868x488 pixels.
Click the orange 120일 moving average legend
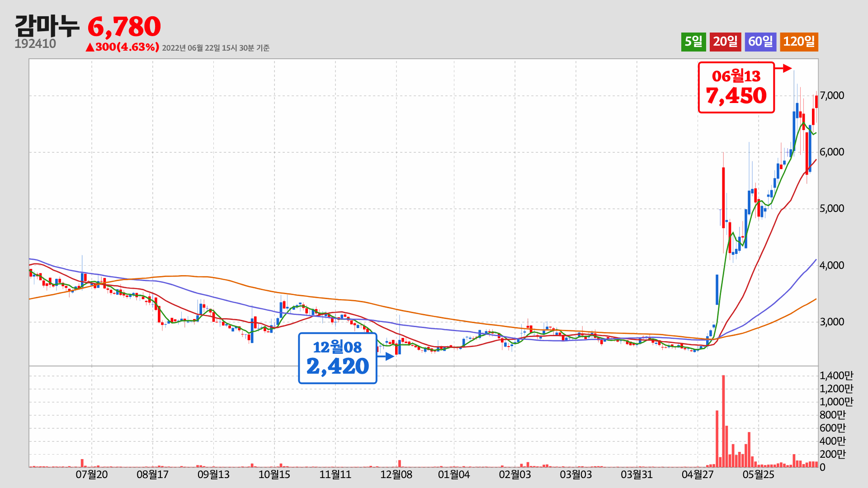click(799, 42)
